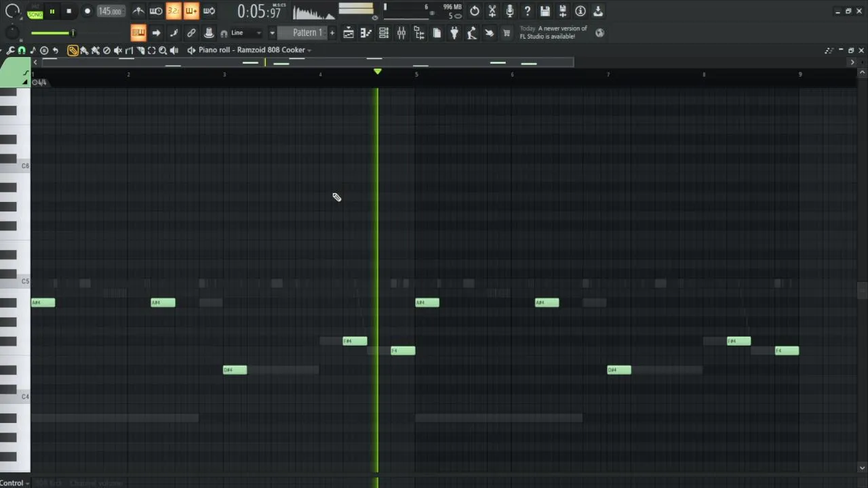The width and height of the screenshot is (868, 488).
Task: Click the download content library icon
Action: coord(598,11)
